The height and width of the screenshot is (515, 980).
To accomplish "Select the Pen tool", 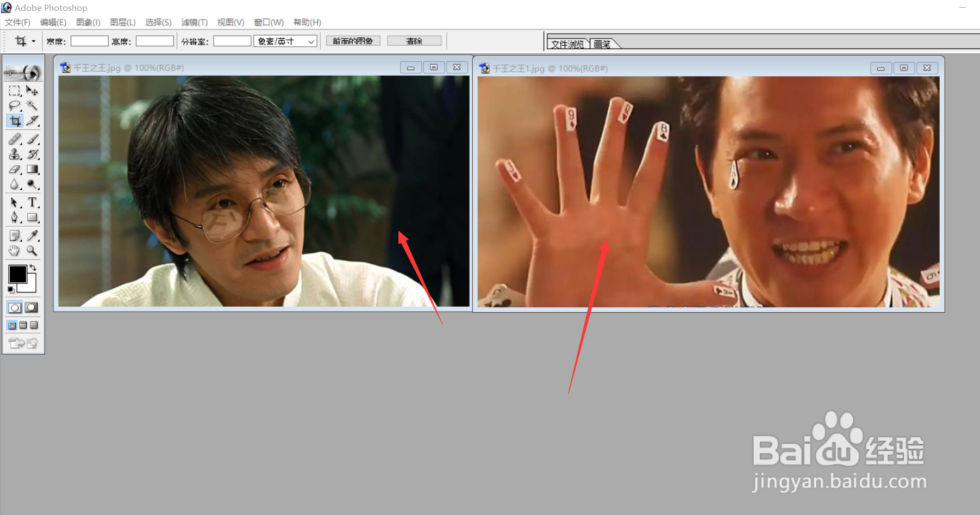I will point(15,218).
